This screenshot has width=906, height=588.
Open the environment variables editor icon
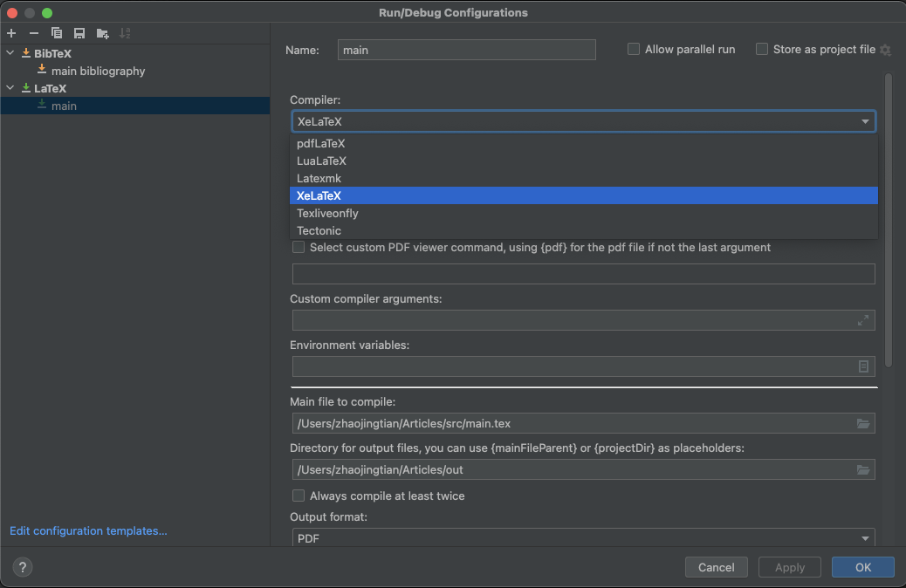point(863,366)
